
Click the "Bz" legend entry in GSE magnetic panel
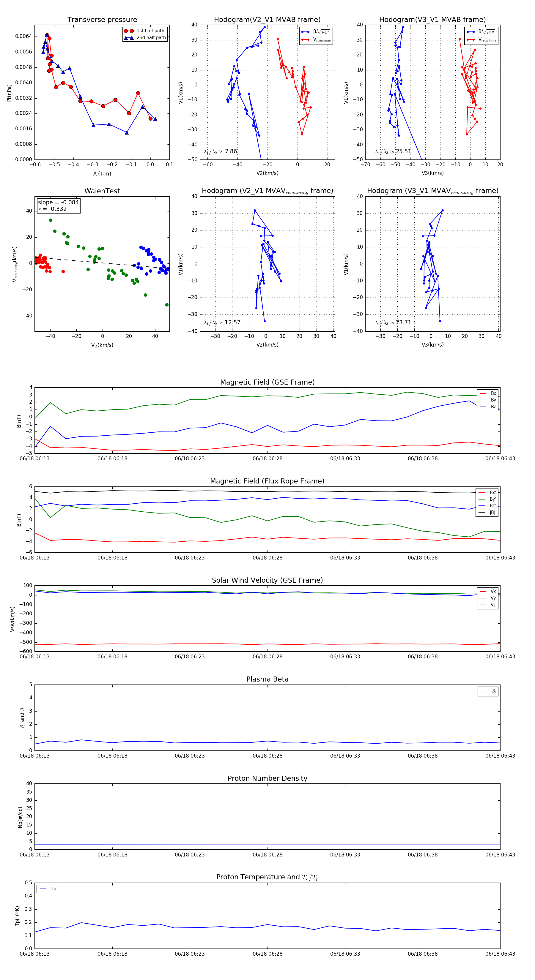pyautogui.click(x=488, y=407)
